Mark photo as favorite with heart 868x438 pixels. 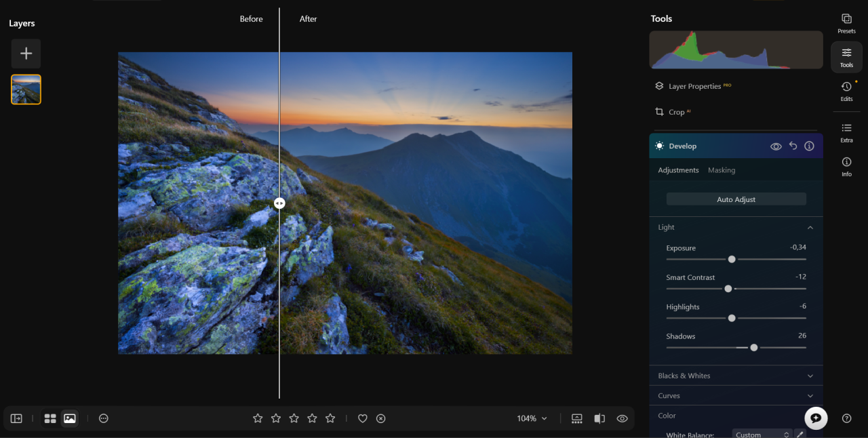363,418
